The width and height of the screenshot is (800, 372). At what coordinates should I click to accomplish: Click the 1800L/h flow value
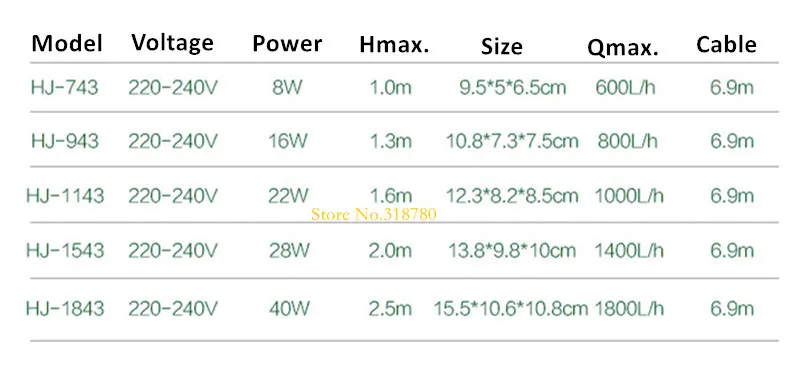click(x=629, y=308)
